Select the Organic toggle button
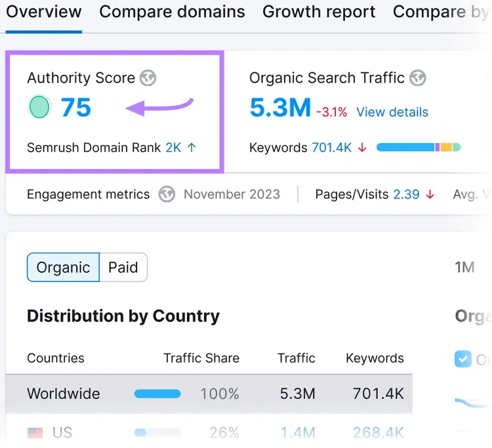Image resolution: width=492 pixels, height=448 pixels. [64, 268]
